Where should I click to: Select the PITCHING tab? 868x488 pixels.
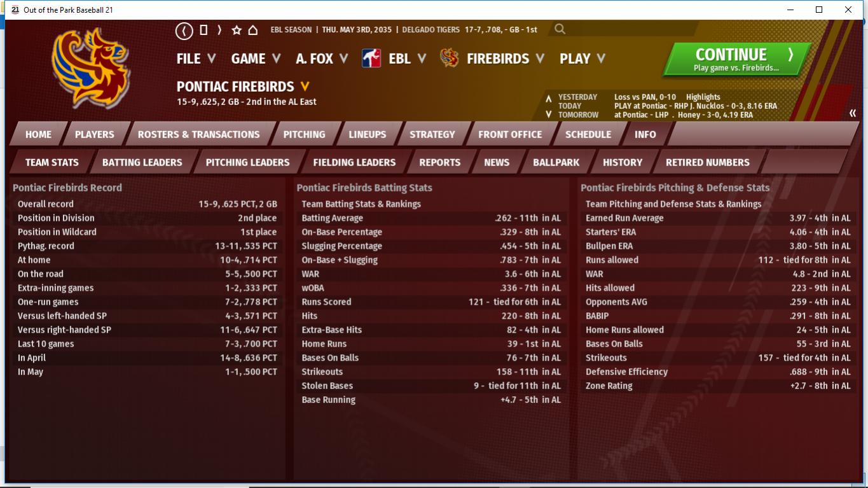click(304, 134)
